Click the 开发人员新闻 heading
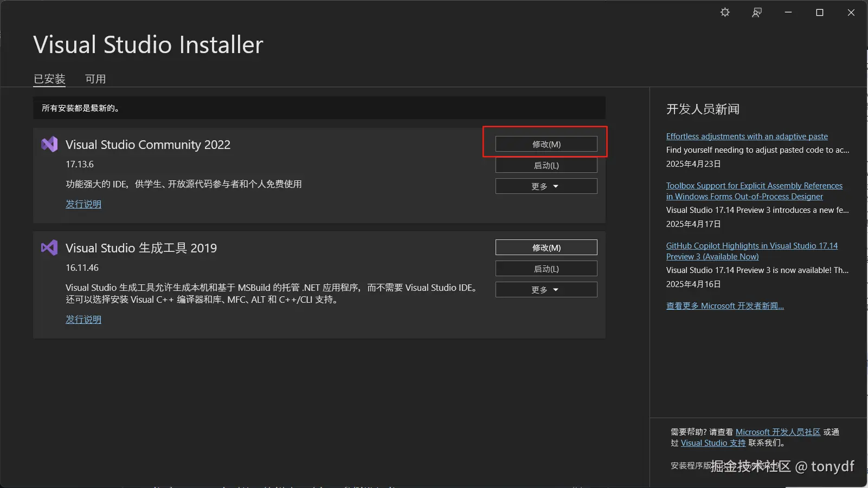 703,109
